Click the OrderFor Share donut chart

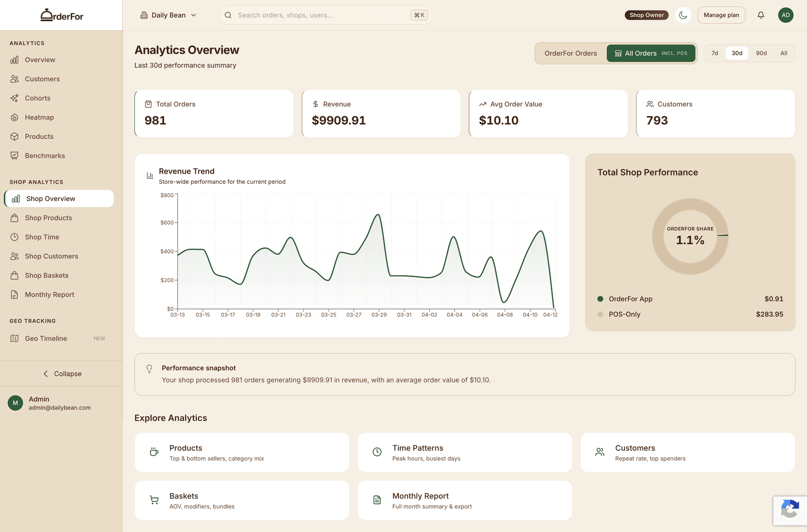tap(690, 236)
